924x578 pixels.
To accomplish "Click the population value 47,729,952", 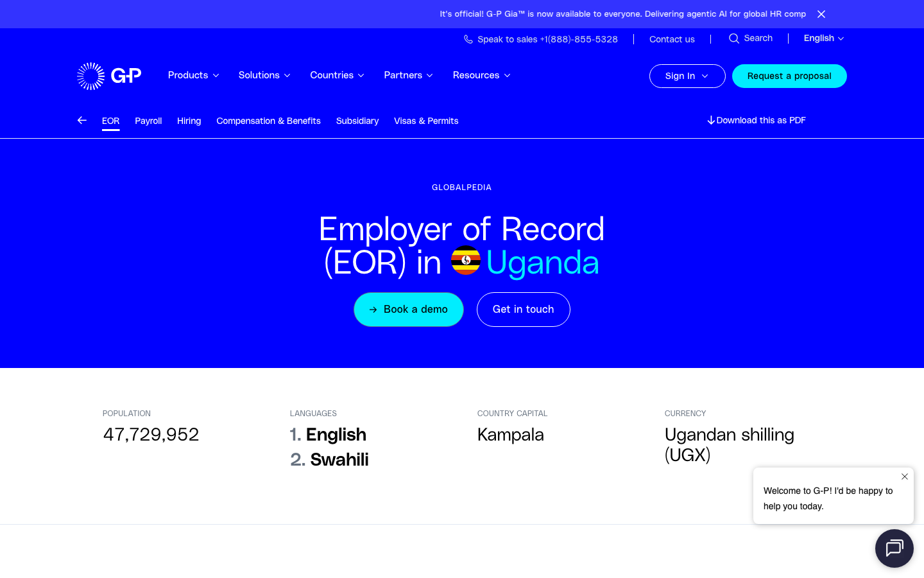I will pyautogui.click(x=151, y=435).
